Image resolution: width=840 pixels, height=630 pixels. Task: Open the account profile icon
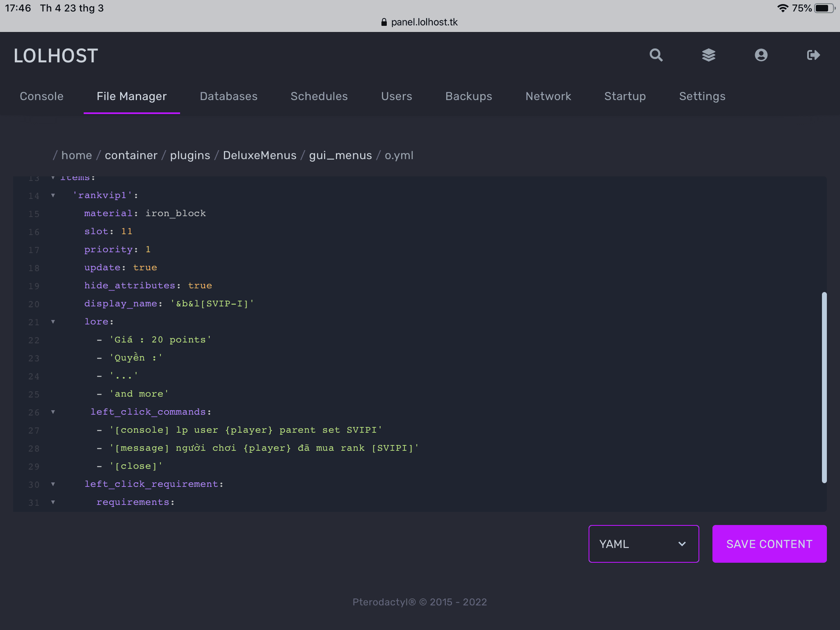761,55
